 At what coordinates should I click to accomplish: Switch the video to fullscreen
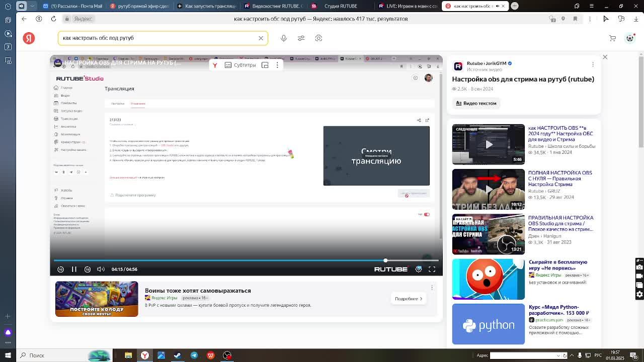click(432, 269)
